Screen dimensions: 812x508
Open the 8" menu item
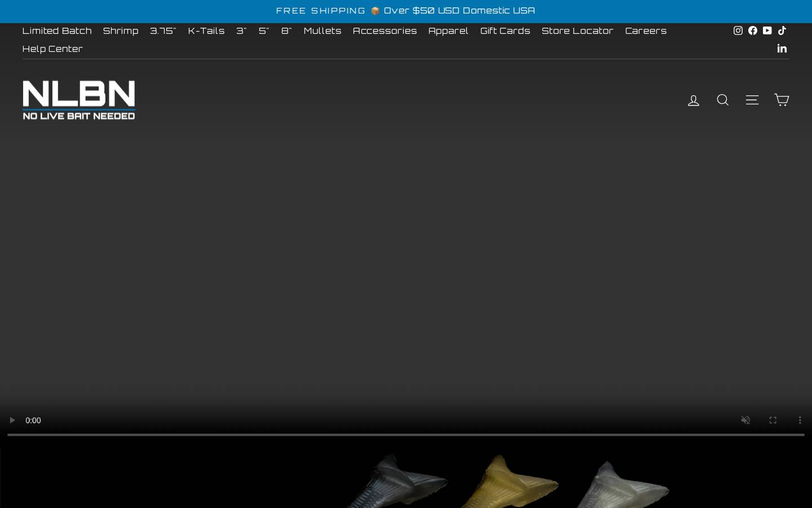point(286,30)
